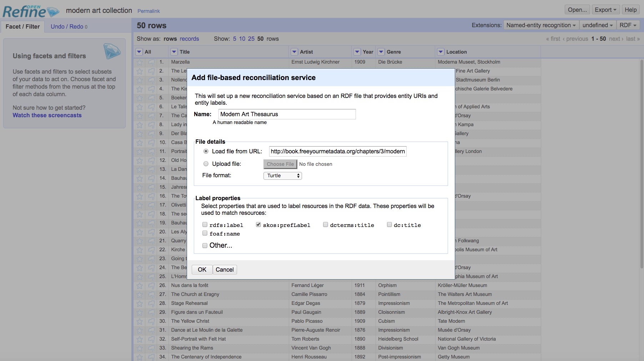Switch to the Undo / Redo tab
The height and width of the screenshot is (361, 644).
click(66, 26)
